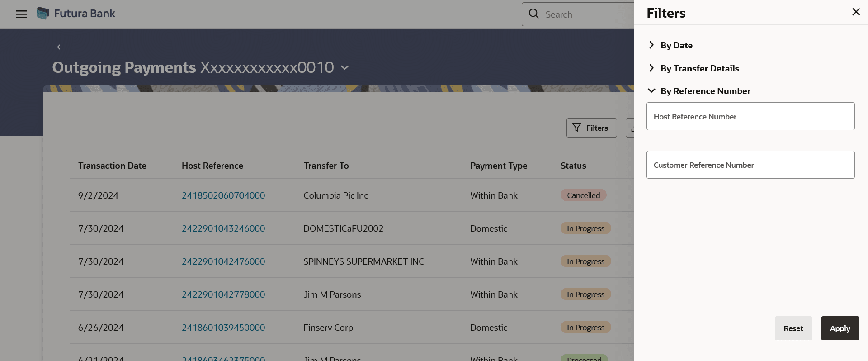Click the partially hidden download icon button
Screen dimensions: 868x361
tap(630, 128)
